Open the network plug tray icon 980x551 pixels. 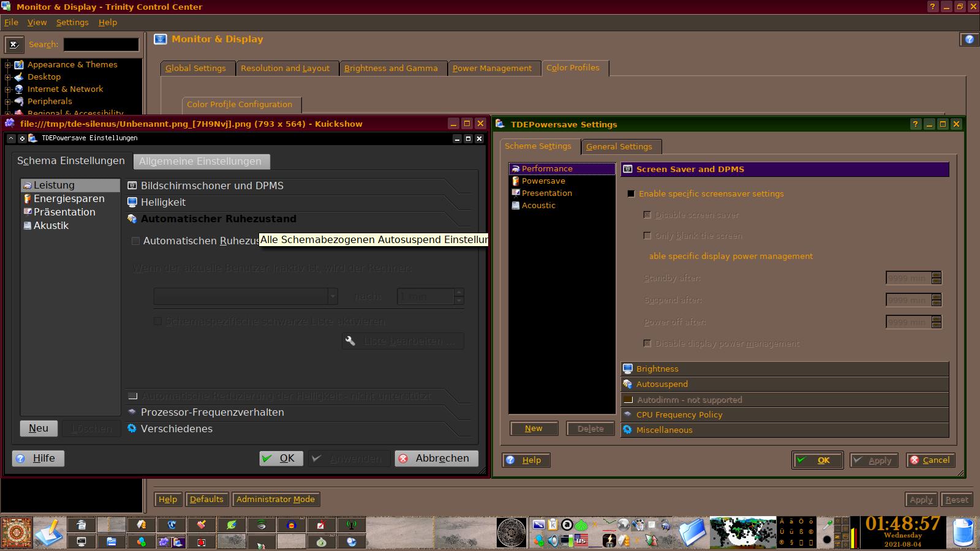(x=666, y=525)
